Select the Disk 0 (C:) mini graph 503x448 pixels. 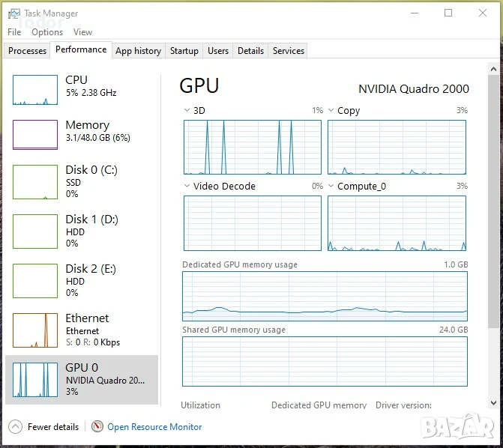click(35, 182)
